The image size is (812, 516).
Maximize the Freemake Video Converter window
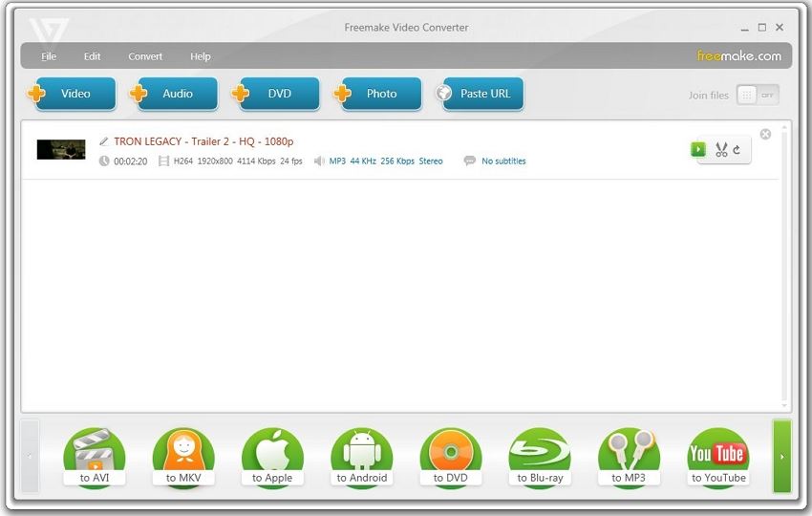pos(762,28)
